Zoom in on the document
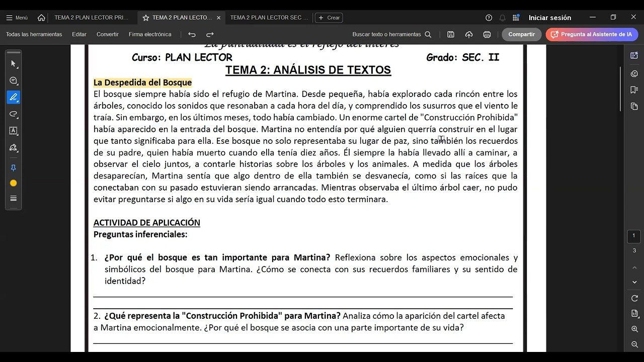This screenshot has height=362, width=644. point(634,329)
